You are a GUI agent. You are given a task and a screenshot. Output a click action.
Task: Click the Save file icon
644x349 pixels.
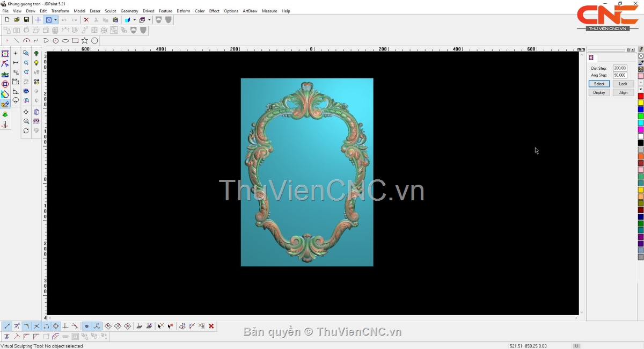tap(26, 20)
